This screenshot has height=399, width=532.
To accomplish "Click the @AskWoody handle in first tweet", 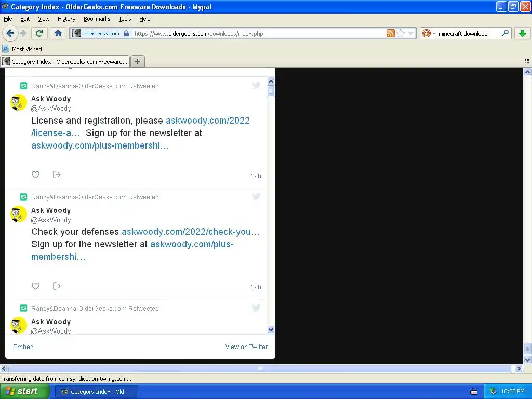I will (51, 108).
